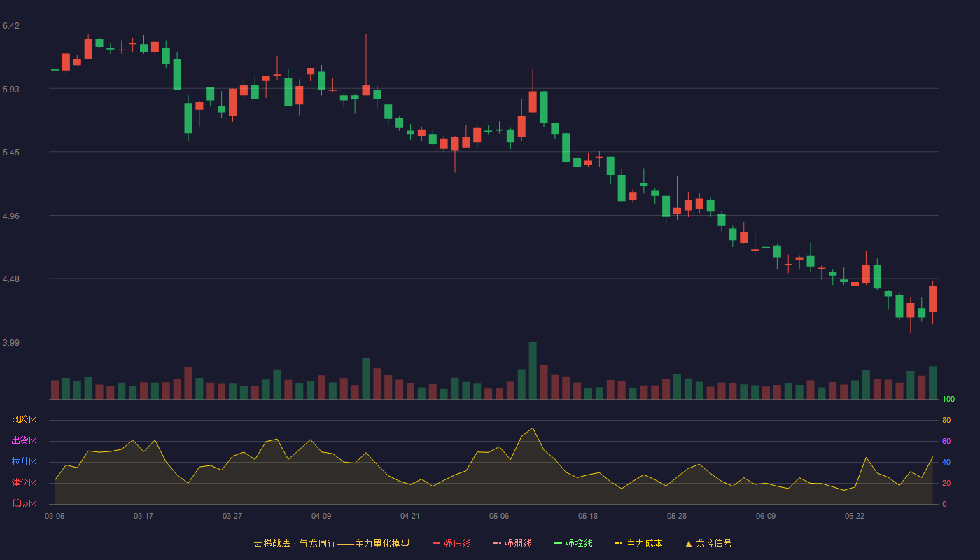Click the red 20 indicator axis value
The width and height of the screenshot is (980, 560).
[x=946, y=484]
